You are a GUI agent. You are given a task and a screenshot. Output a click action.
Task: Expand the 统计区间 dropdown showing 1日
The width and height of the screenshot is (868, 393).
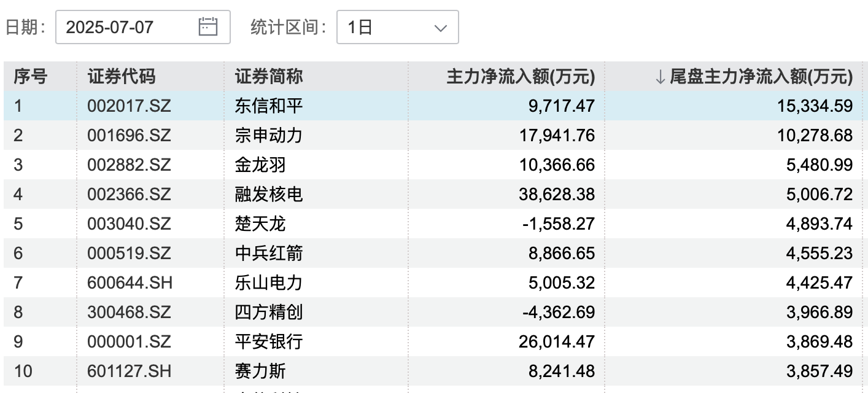point(397,27)
